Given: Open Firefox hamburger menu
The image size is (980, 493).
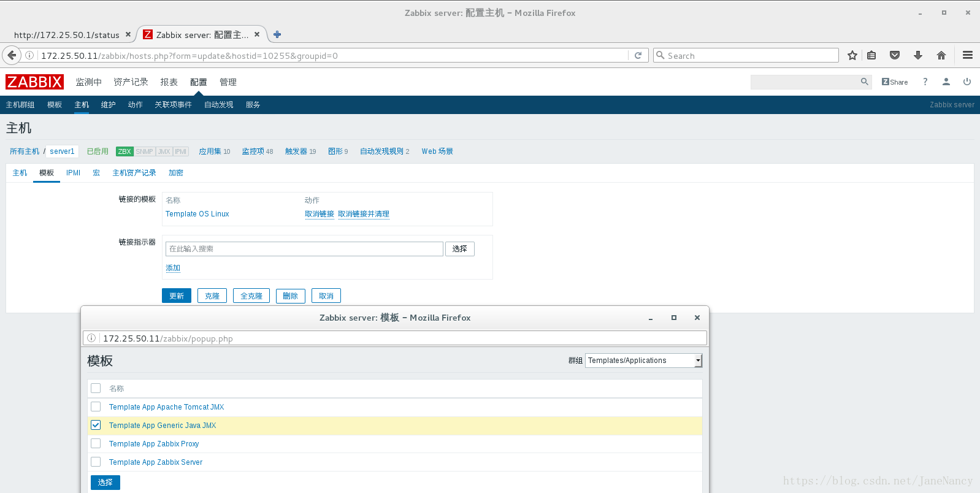Looking at the screenshot, I should pyautogui.click(x=968, y=55).
